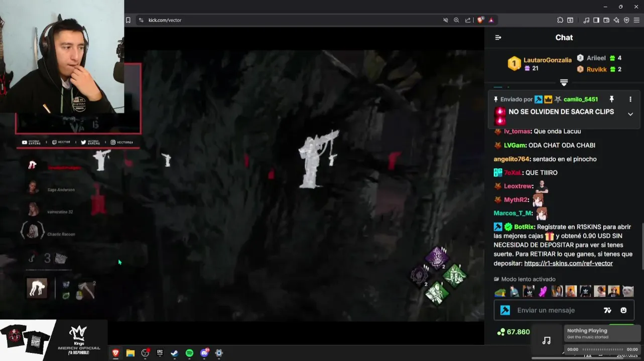
Task: Open site information icon beside kick.com URL
Action: (x=141, y=20)
